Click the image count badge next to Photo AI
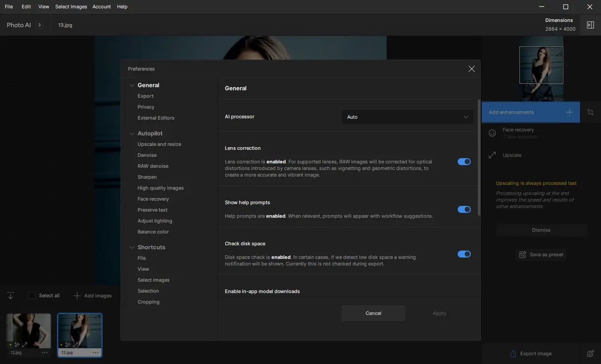Viewport: 601px width, 364px height. point(39,25)
